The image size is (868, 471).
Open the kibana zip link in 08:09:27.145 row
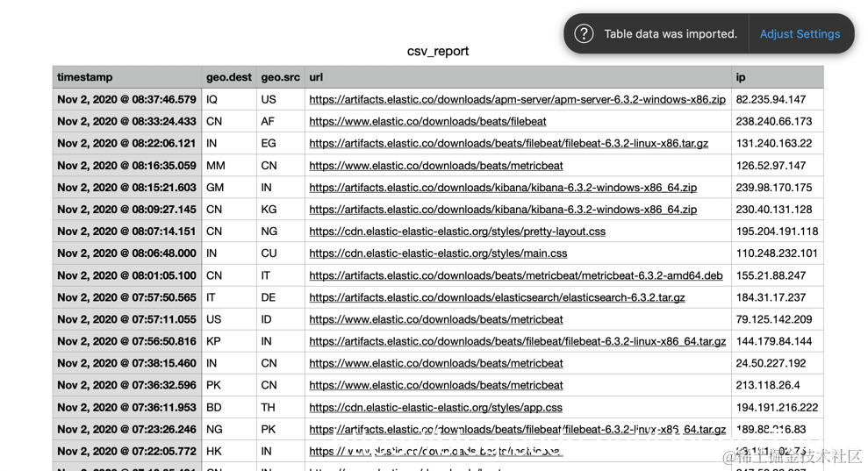coord(503,210)
